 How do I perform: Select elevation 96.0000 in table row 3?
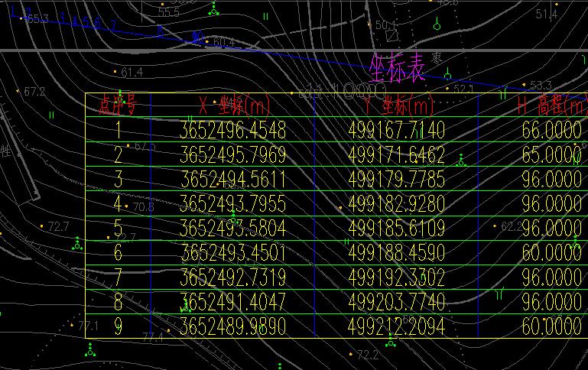(x=552, y=179)
